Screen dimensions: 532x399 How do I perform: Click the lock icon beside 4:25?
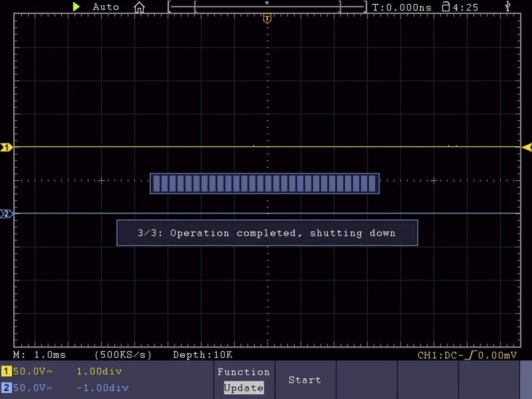click(x=446, y=7)
